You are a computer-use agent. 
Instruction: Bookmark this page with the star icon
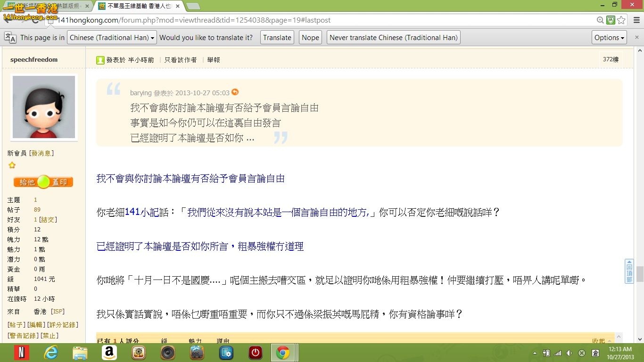[x=621, y=20]
